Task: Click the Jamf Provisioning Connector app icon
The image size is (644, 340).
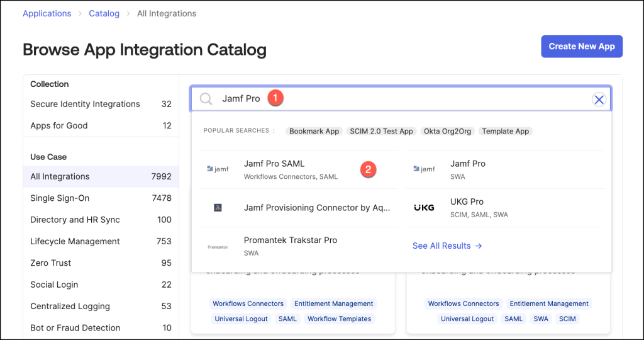Action: click(x=218, y=208)
